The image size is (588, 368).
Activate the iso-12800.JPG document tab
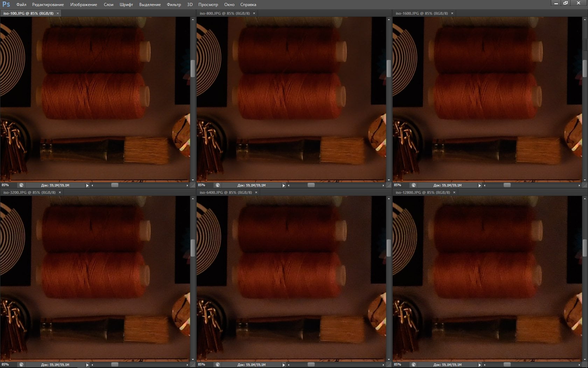423,192
